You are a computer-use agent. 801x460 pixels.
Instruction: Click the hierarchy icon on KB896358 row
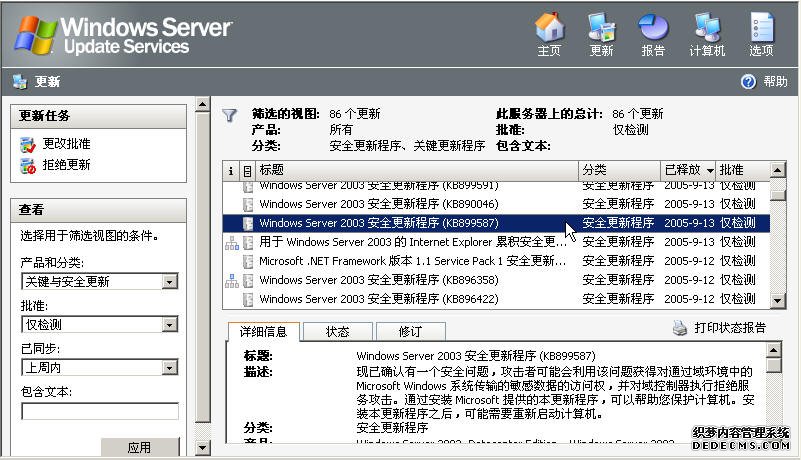point(232,281)
